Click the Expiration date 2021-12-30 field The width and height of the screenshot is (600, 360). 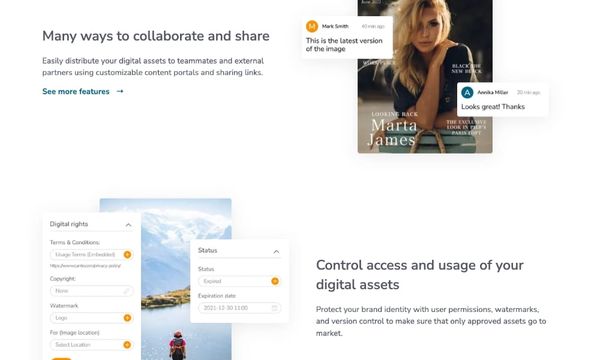(239, 308)
